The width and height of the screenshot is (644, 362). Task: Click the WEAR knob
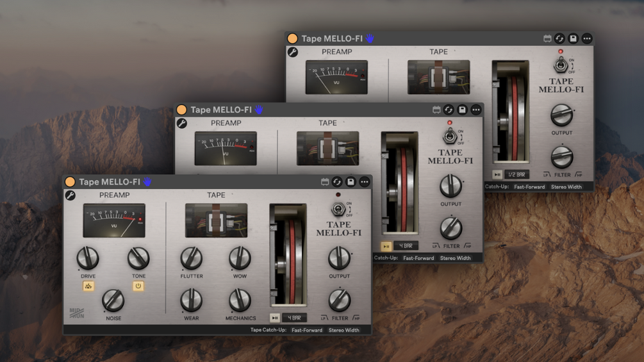[192, 300]
